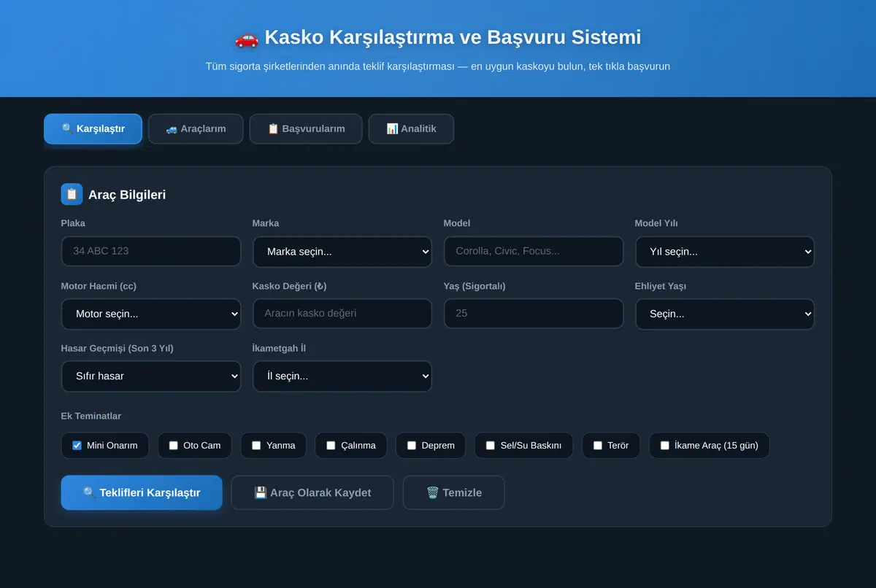
Task: Open the Marka seçin dropdown
Action: coord(342,252)
